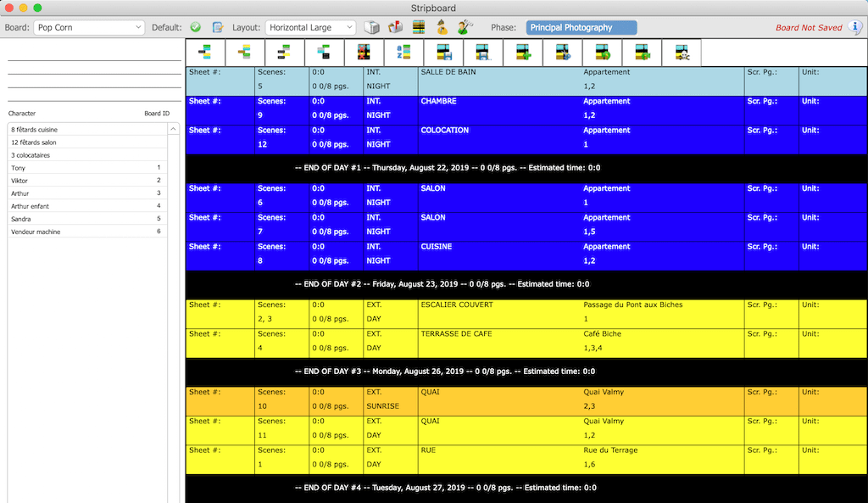868x503 pixels.
Task: Open the board info icon
Action: 855,27
